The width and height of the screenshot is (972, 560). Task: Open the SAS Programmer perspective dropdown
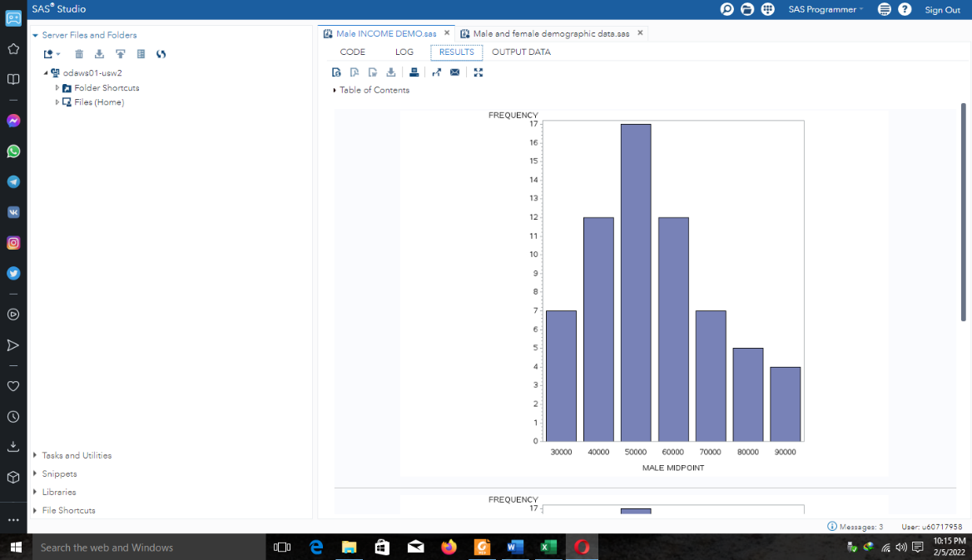pos(826,9)
